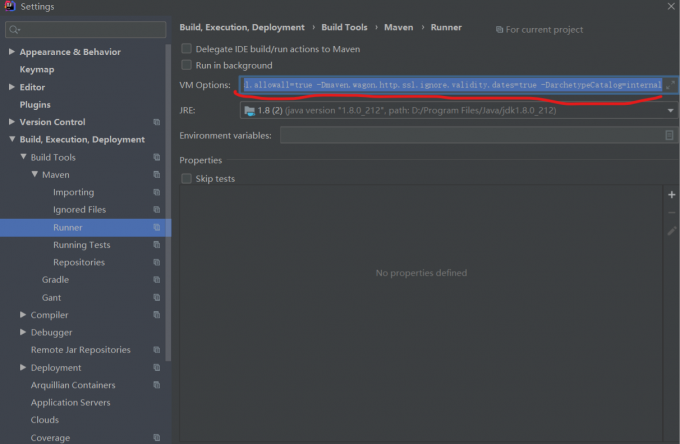Close the Settings dialog

tap(671, 6)
